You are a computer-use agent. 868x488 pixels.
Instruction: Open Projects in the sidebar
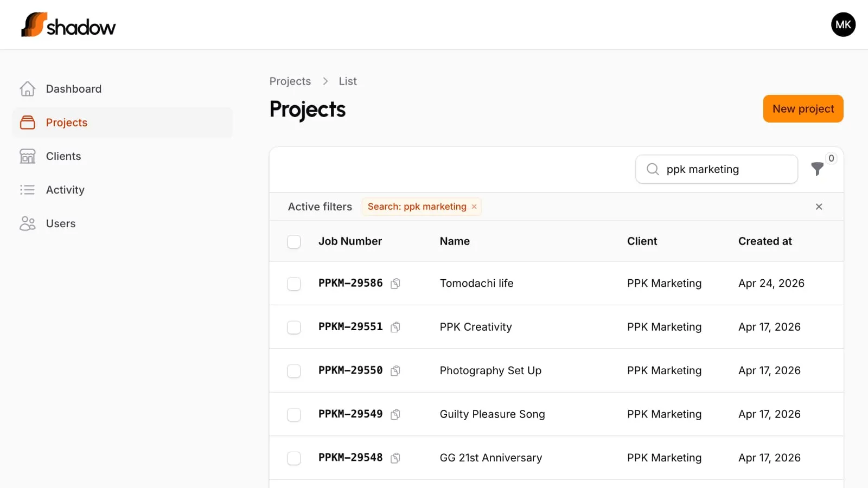click(x=123, y=123)
